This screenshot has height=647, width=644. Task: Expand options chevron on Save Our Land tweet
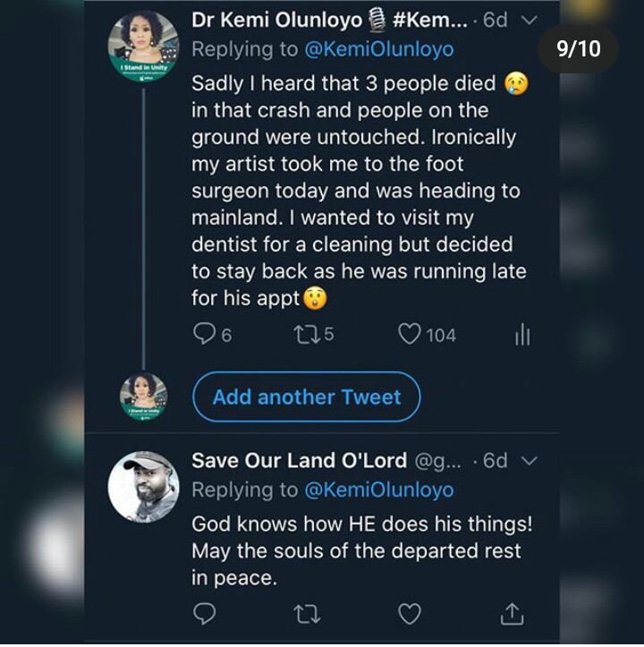click(x=530, y=460)
